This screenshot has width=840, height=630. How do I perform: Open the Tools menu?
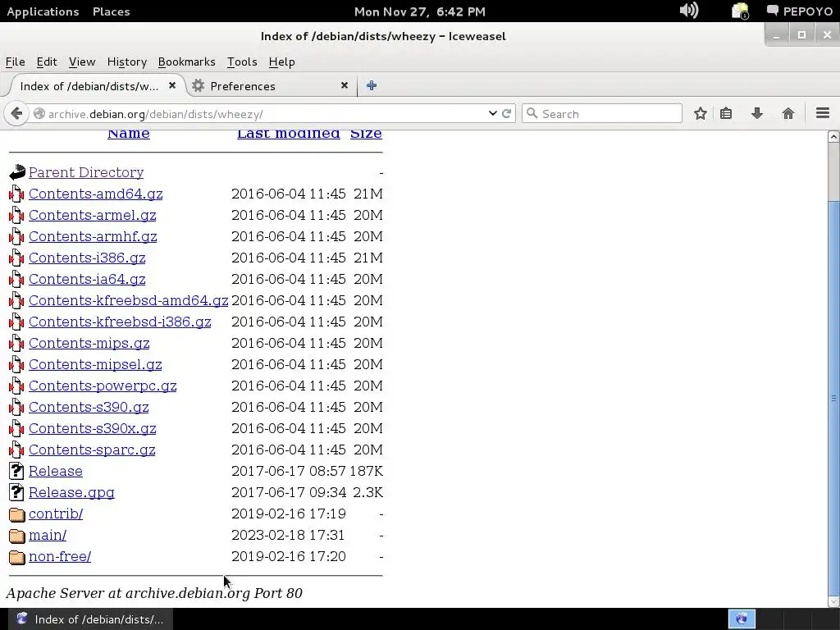[242, 62]
